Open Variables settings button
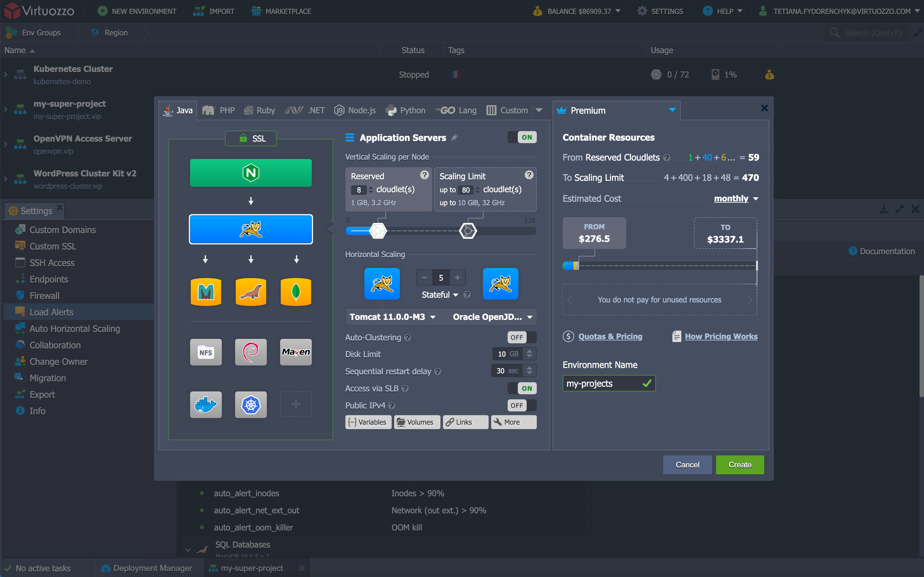 pos(368,422)
